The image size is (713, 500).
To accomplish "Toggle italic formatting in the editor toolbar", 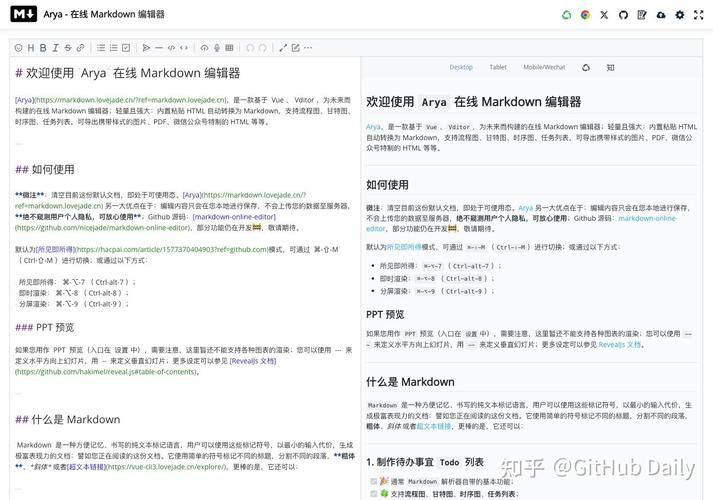I will 55,48.
